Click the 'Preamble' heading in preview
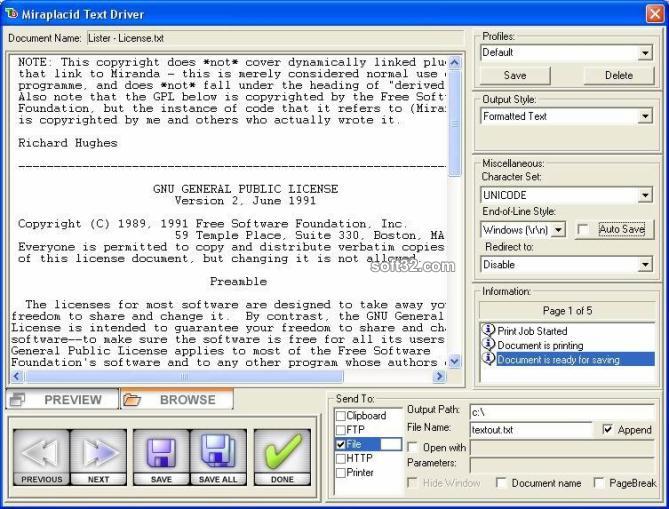The image size is (669, 509). [x=238, y=281]
